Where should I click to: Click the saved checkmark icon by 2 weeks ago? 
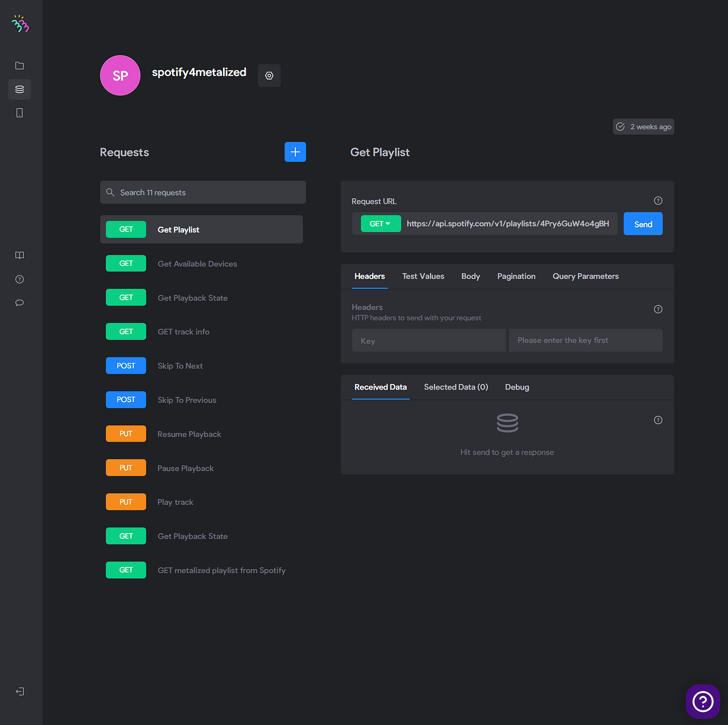click(x=620, y=126)
